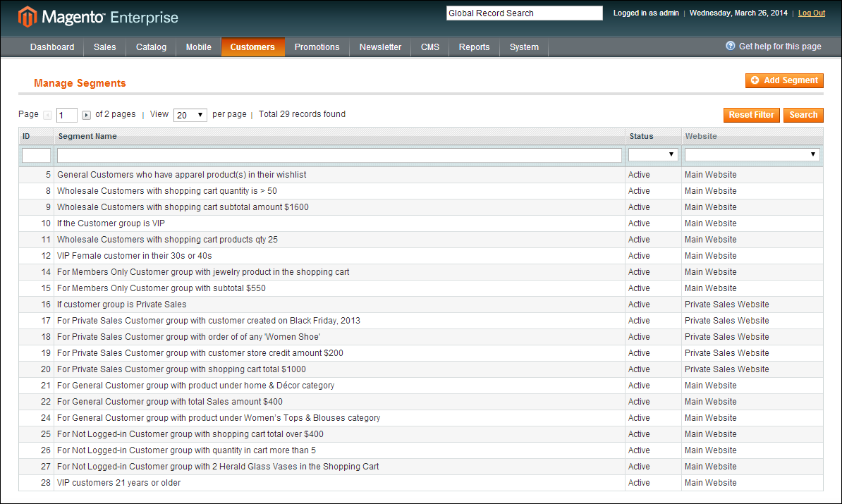Viewport: 842px width, 504px height.
Task: Click the help question-mark icon
Action: pyautogui.click(x=731, y=46)
